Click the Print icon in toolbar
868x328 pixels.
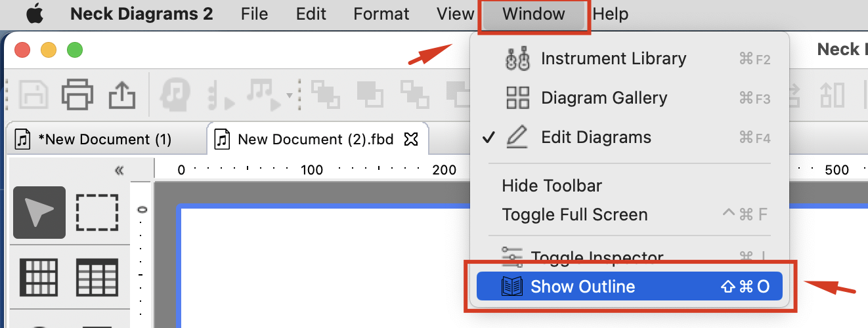(77, 94)
